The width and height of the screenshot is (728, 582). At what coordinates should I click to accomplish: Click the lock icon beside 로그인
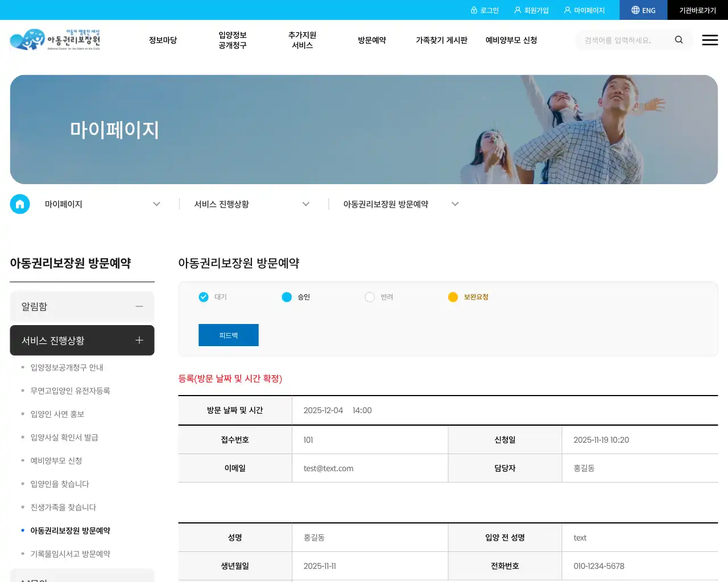click(x=475, y=10)
